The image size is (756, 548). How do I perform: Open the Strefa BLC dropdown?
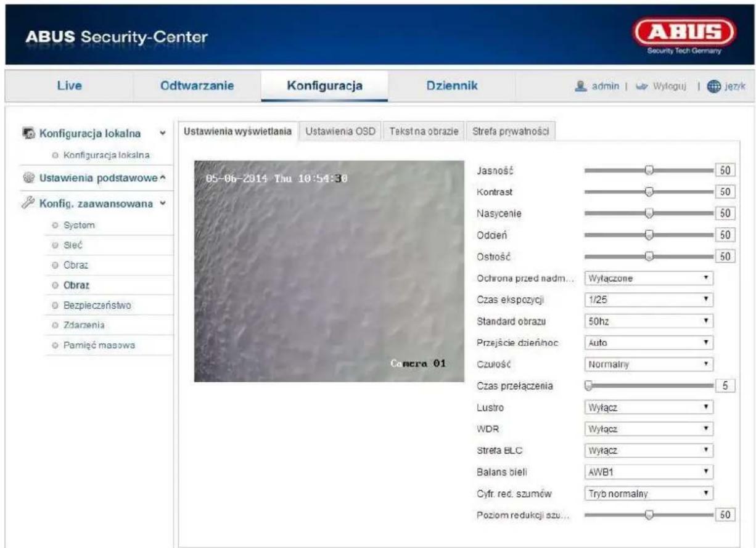[648, 451]
